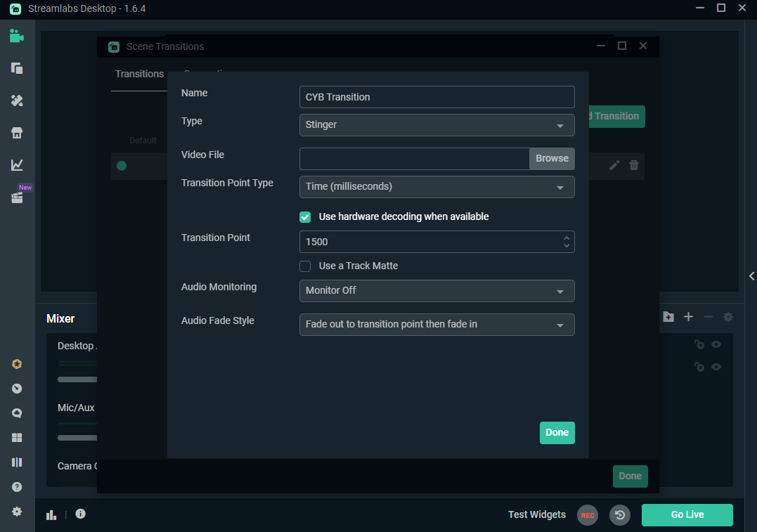Click Browse to choose video file
Image resolution: width=757 pixels, height=532 pixels.
tap(552, 159)
